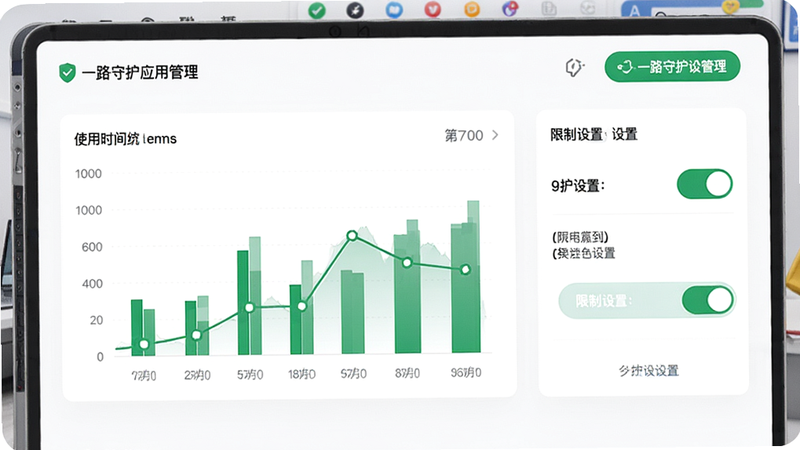Select the line chart point above 18月0

[x=302, y=306]
